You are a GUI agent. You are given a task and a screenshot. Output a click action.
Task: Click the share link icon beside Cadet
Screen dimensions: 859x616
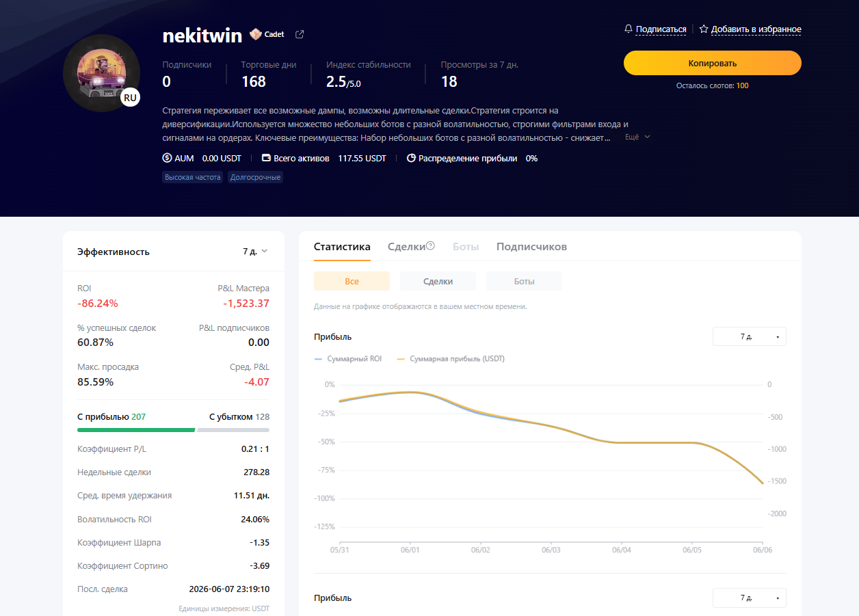pyautogui.click(x=300, y=34)
